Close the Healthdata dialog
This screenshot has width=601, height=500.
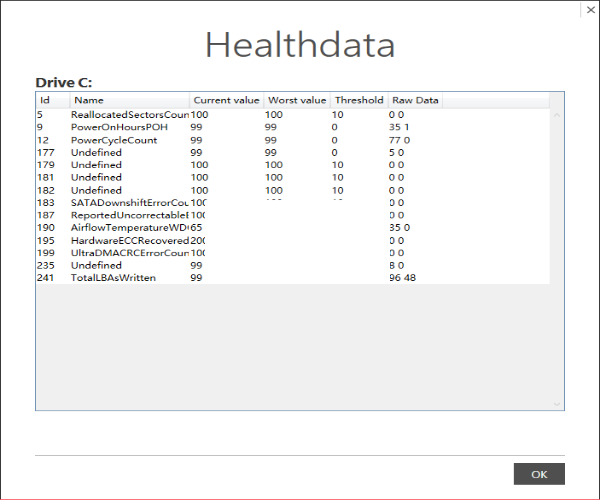[x=591, y=10]
